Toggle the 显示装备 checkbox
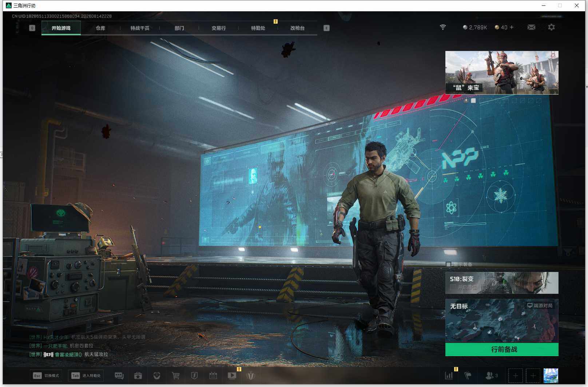 point(448,264)
